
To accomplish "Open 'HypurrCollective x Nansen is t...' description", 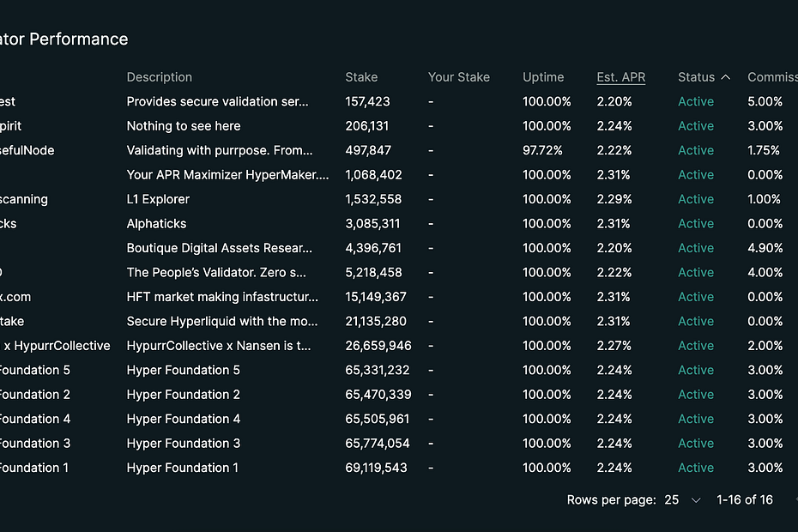I will 218,346.
